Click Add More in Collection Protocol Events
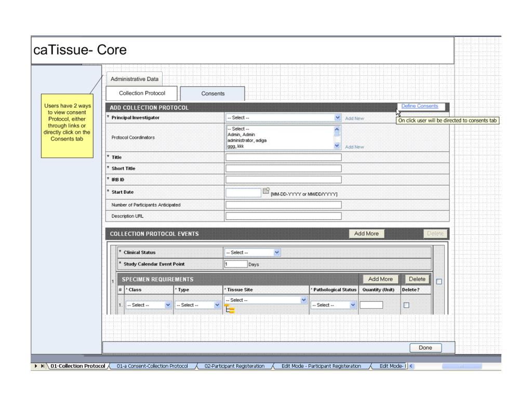Viewport: 532px width, 399px height. [x=366, y=233]
